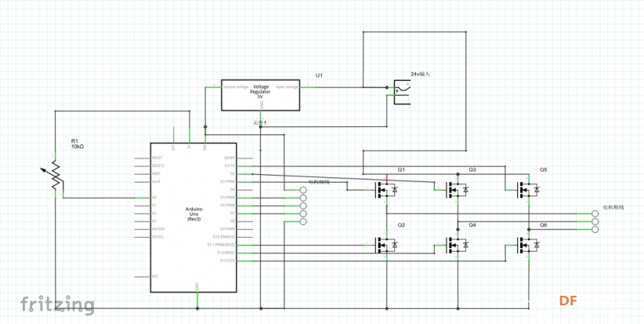Select the Q4 MOSFET symbol

tap(457, 245)
